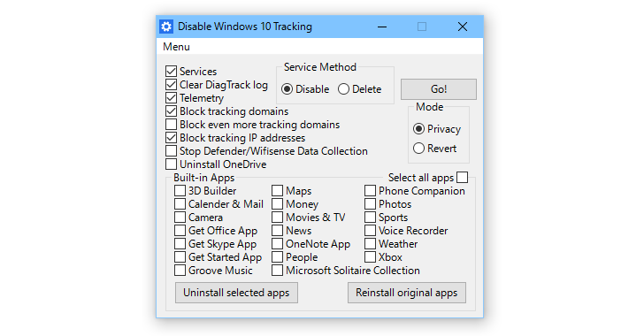Click Uninstall selected apps button

(x=236, y=293)
